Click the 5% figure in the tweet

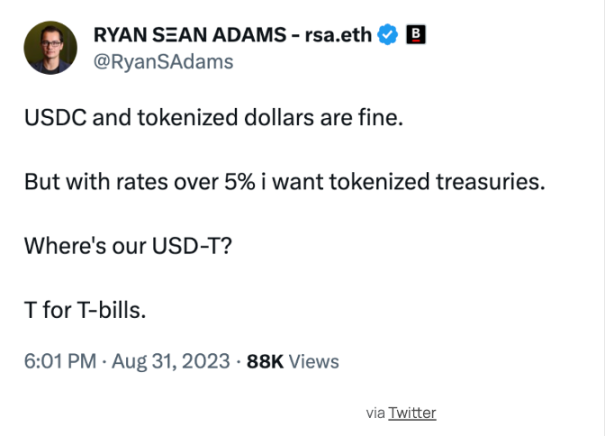240,181
